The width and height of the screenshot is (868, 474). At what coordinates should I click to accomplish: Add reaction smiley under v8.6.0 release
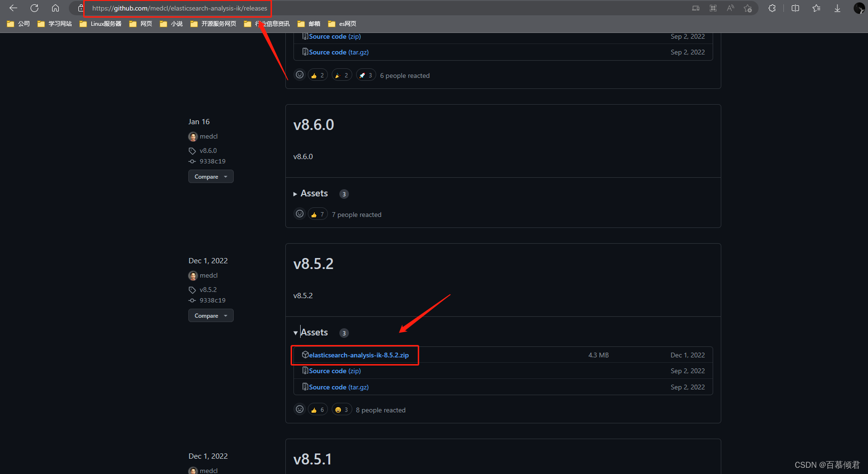pyautogui.click(x=300, y=214)
